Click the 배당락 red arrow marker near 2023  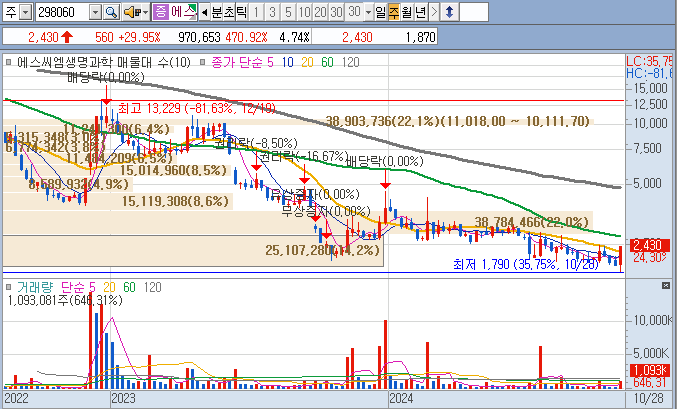click(106, 95)
